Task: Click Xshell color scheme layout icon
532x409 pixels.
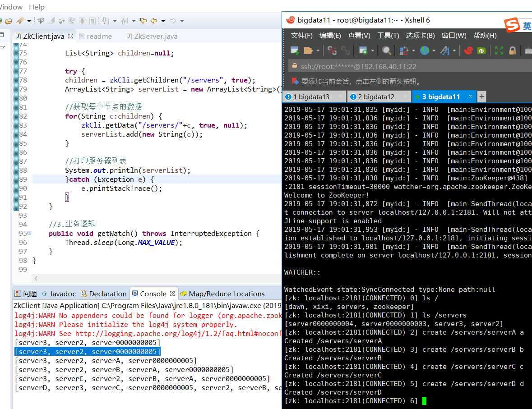Action: pyautogui.click(x=404, y=51)
